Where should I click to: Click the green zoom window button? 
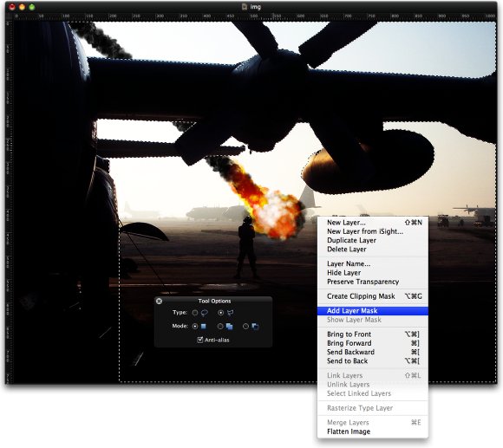31,7
